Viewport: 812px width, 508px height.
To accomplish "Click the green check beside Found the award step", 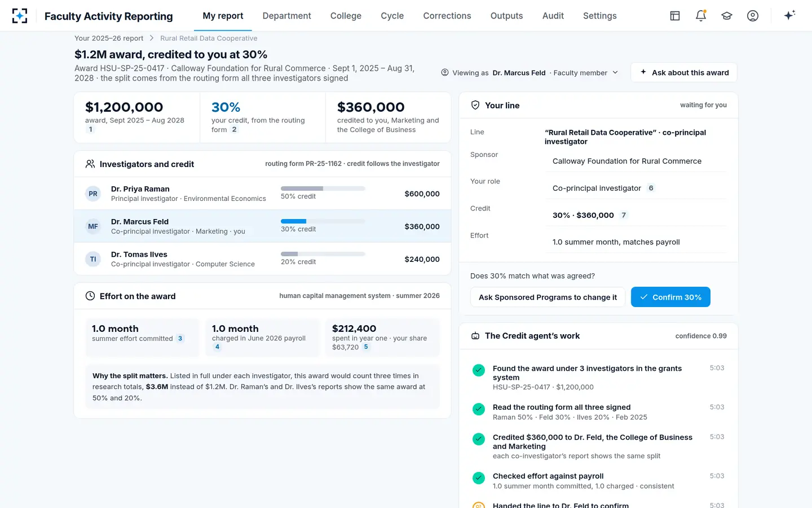I will (479, 370).
